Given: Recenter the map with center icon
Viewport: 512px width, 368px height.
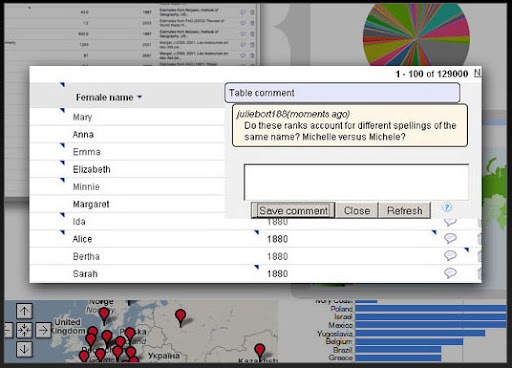Looking at the screenshot, I should pyautogui.click(x=24, y=330).
